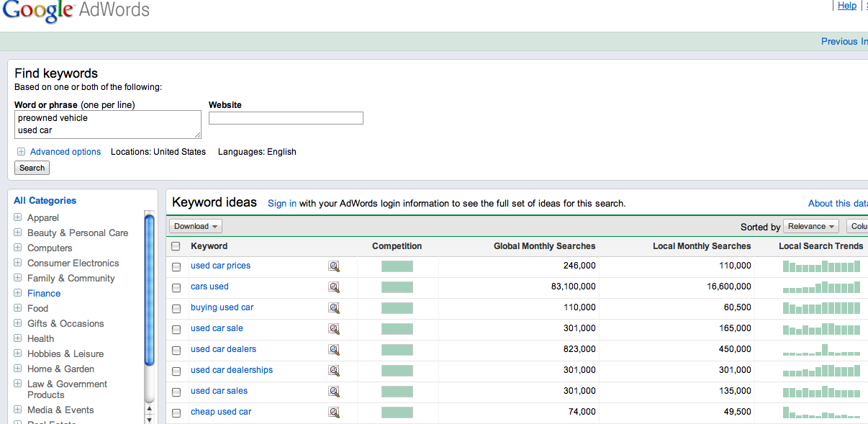Viewport: 868px width, 424px height.
Task: Select the Finance category
Action: [x=44, y=293]
